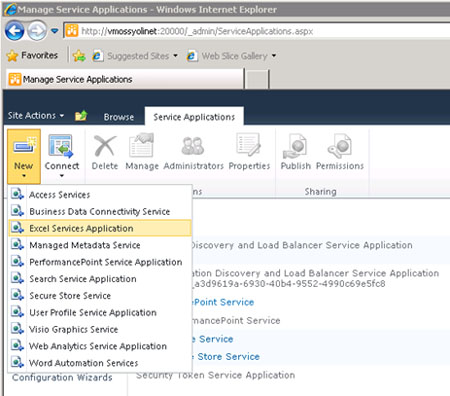
Task: Click the icon beside Business Data Connectivity Service
Action: [x=17, y=211]
